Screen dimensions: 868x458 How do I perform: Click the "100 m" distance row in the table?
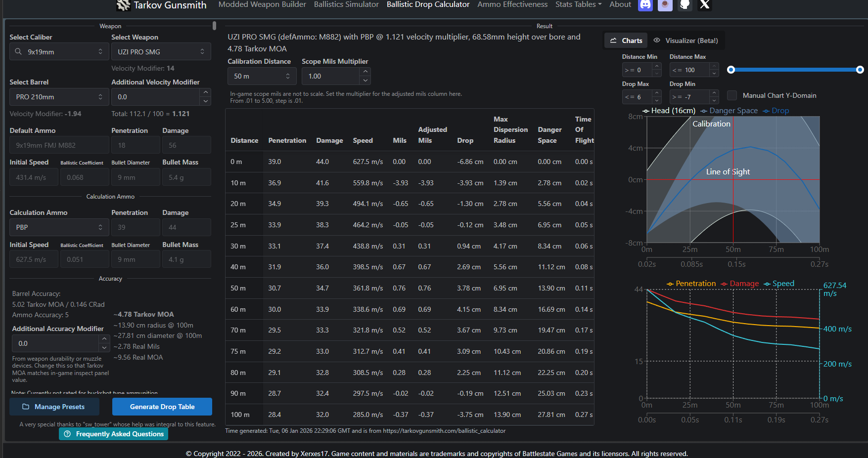(x=410, y=415)
